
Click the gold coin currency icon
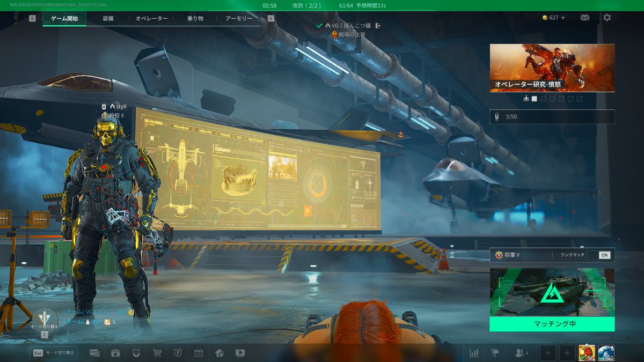545,18
